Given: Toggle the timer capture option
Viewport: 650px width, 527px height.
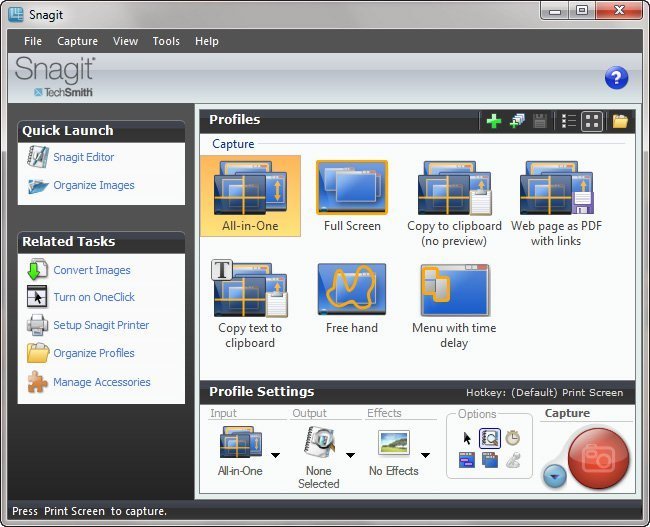Looking at the screenshot, I should pos(512,438).
